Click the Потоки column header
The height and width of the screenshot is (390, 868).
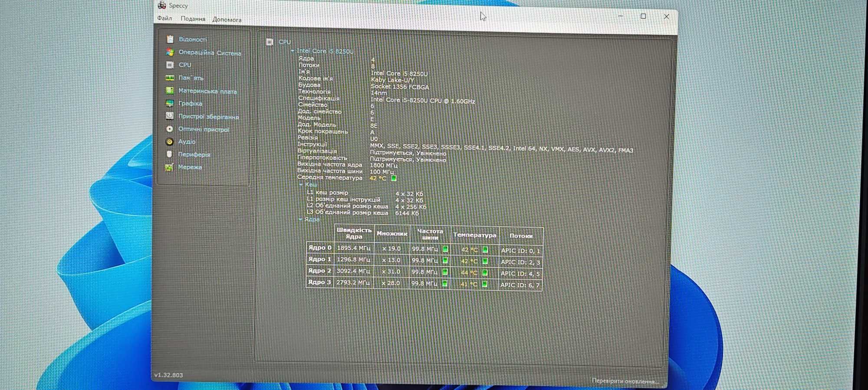coord(521,236)
